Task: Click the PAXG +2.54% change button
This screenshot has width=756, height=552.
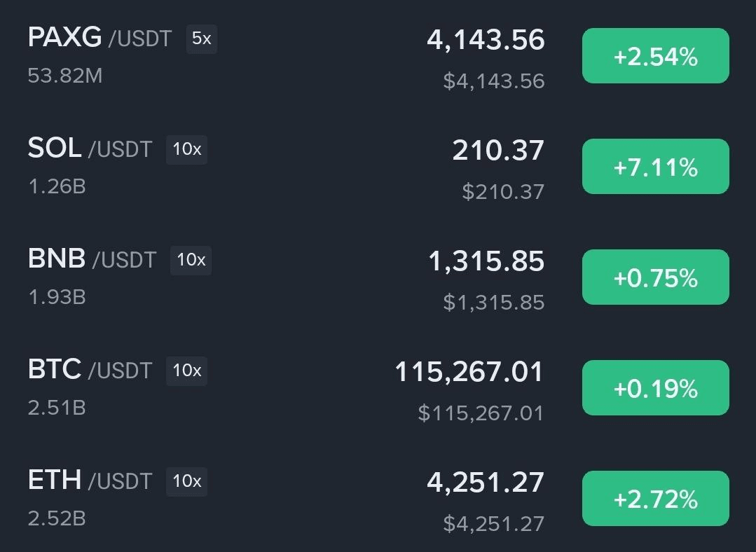Action: (x=655, y=56)
